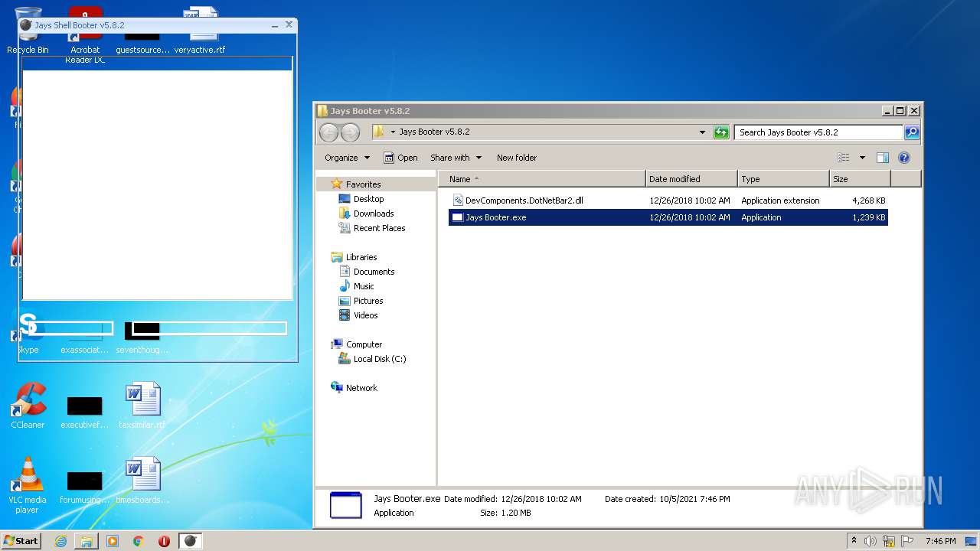Launch Opera from the taskbar

click(164, 541)
